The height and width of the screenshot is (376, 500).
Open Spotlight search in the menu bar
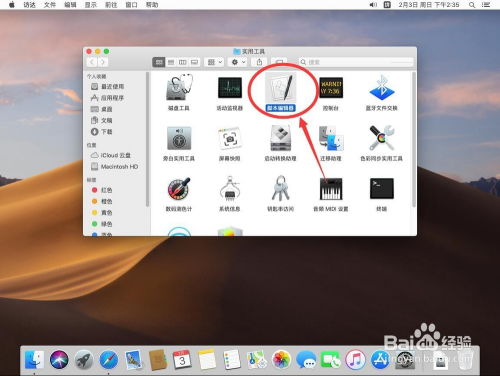(472, 5)
